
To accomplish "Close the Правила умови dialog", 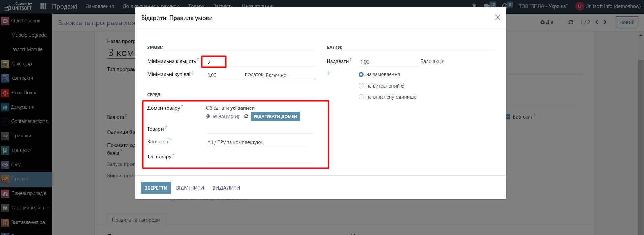I will point(497,18).
